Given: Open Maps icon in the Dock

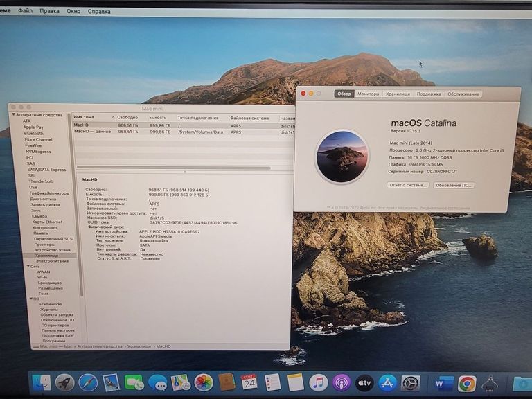Looking at the screenshot, I should click(x=181, y=383).
